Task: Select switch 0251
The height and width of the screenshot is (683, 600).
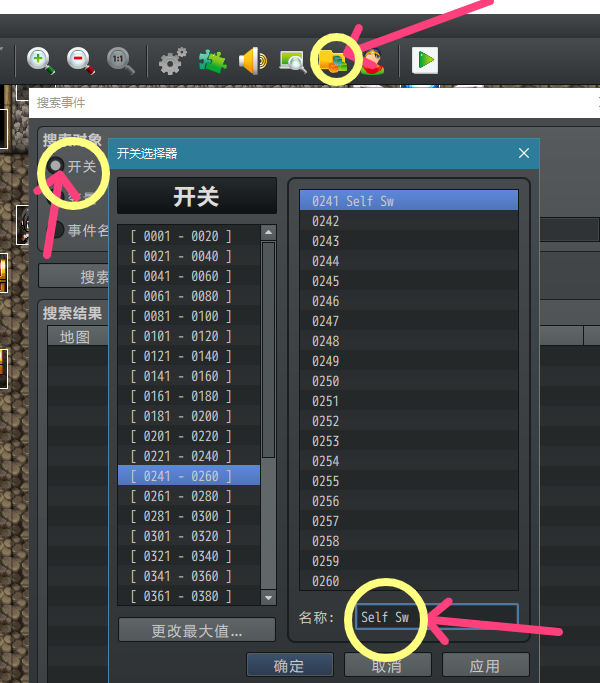Action: (409, 401)
